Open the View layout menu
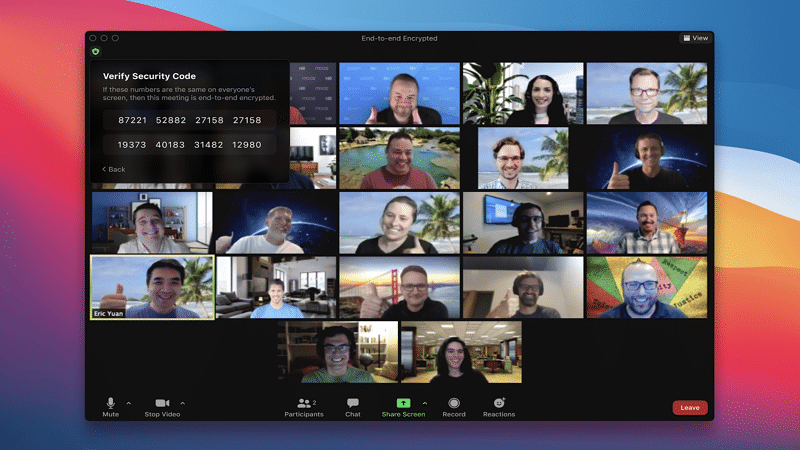Screen dimensions: 800x450 pos(695,38)
